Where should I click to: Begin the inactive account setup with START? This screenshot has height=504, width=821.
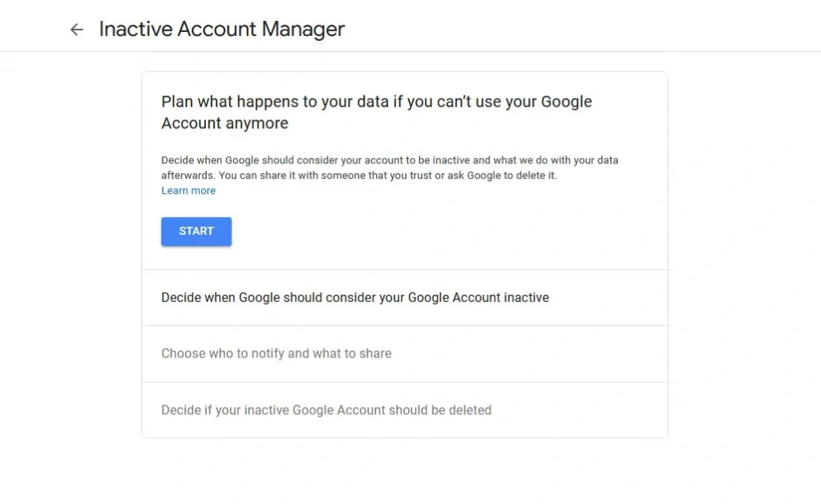196,232
